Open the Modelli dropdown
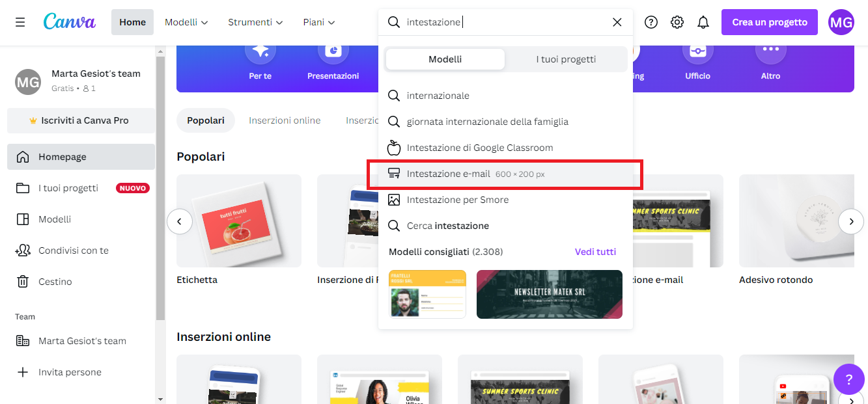Screen dimensions: 868x404 [186, 21]
